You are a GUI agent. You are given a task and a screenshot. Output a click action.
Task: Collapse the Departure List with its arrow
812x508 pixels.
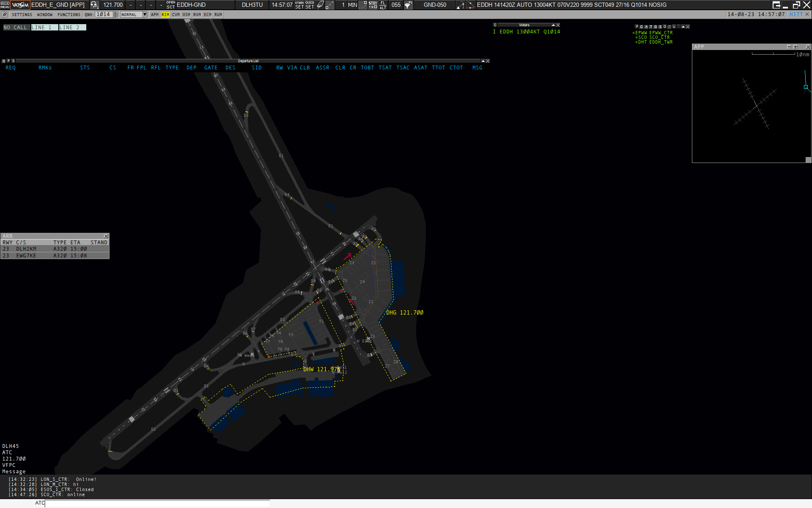pyautogui.click(x=483, y=61)
